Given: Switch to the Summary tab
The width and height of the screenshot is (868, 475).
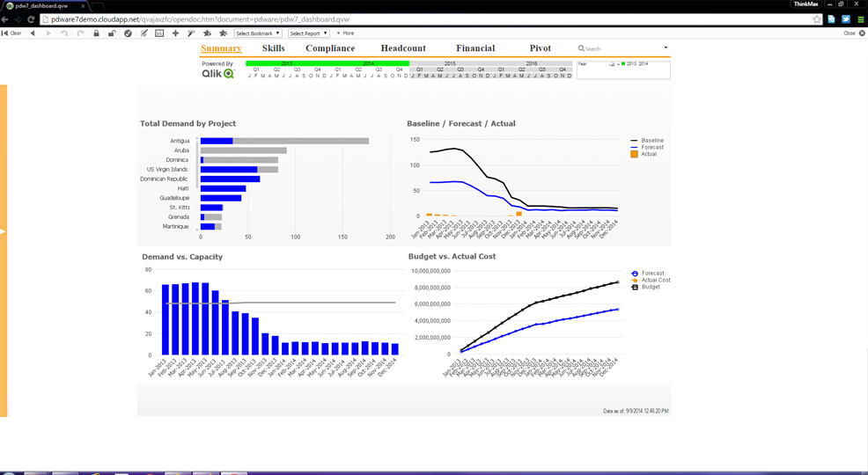Looking at the screenshot, I should tap(221, 48).
